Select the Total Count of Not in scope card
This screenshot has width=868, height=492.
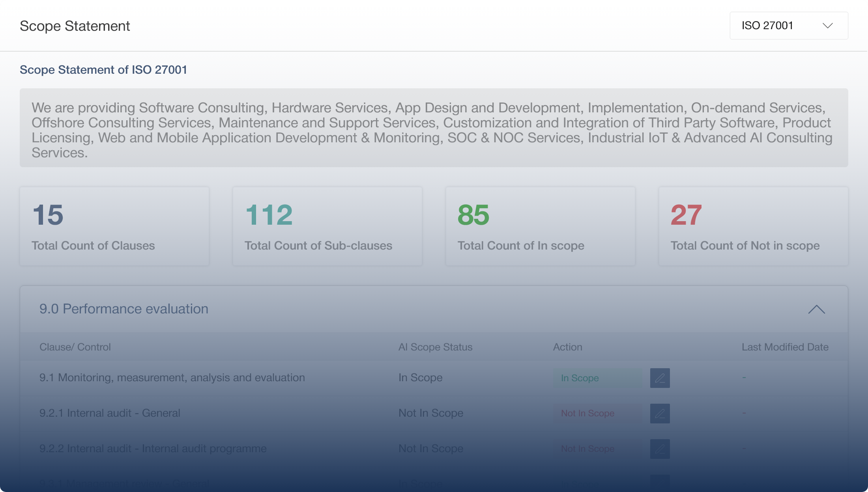click(x=754, y=226)
